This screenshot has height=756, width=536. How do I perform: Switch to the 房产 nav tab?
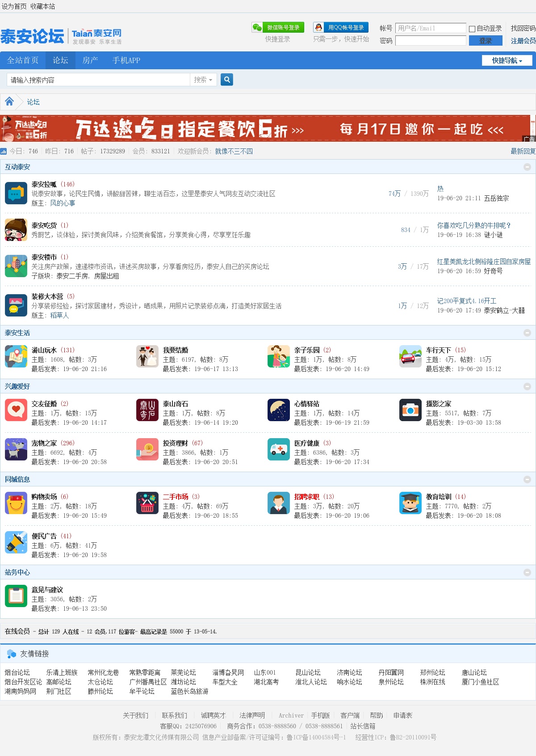[x=90, y=60]
